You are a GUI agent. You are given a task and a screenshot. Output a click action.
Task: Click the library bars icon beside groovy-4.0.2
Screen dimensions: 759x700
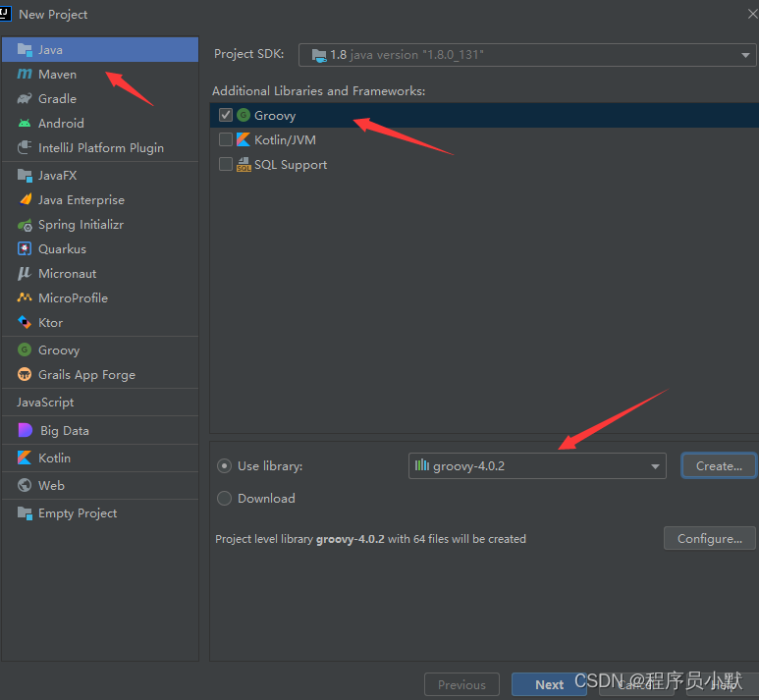coord(422,465)
